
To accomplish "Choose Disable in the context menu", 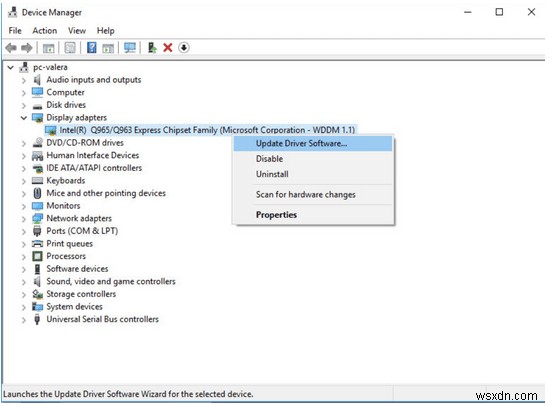I will pos(313,159).
